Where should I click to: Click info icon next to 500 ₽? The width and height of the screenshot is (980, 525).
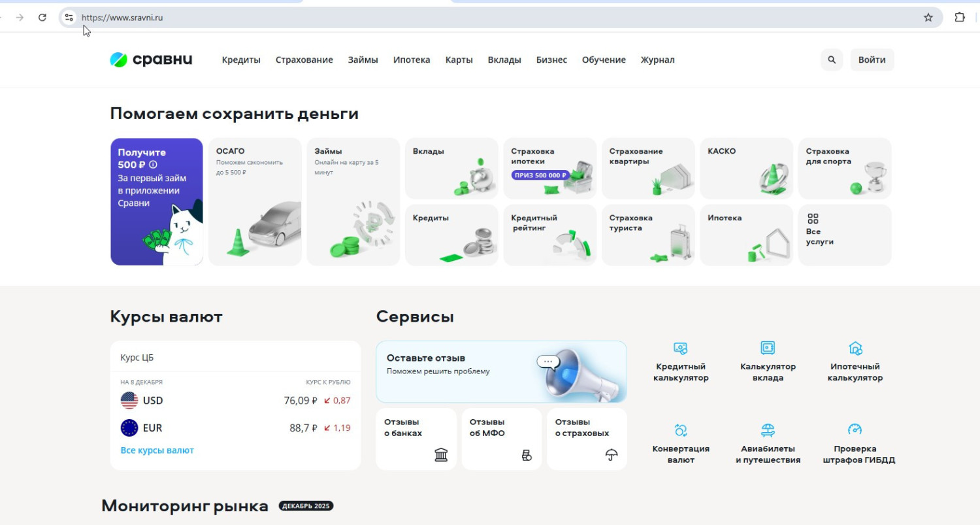point(153,165)
